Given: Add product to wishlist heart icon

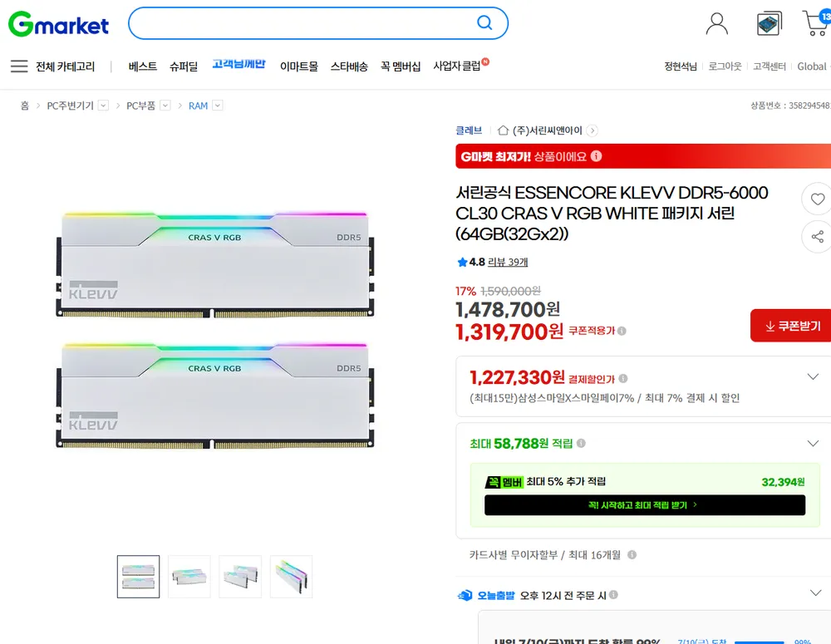Looking at the screenshot, I should point(817,199).
